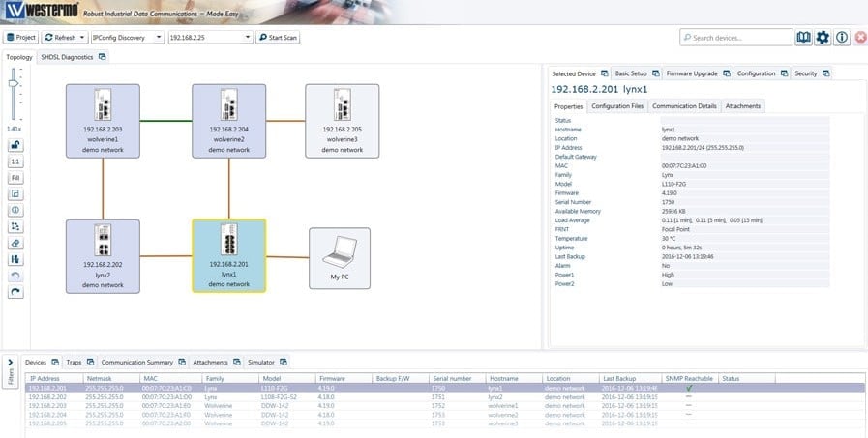Image resolution: width=868 pixels, height=438 pixels.
Task: Sort by the IP Address column header
Action: (53, 379)
